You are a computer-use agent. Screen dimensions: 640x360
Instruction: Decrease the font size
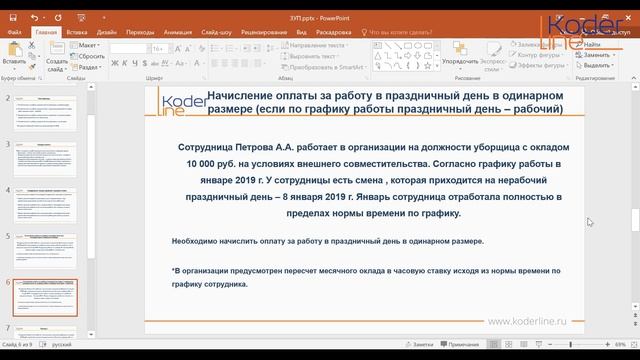click(x=188, y=49)
